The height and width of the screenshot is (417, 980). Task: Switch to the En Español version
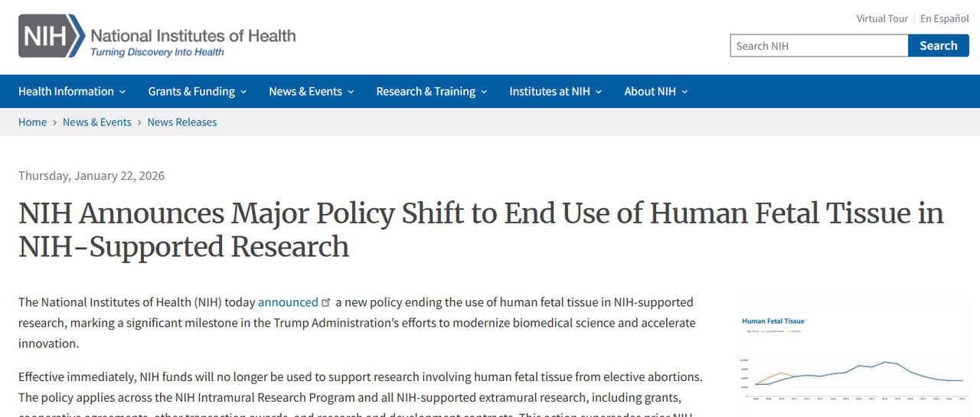coord(944,18)
